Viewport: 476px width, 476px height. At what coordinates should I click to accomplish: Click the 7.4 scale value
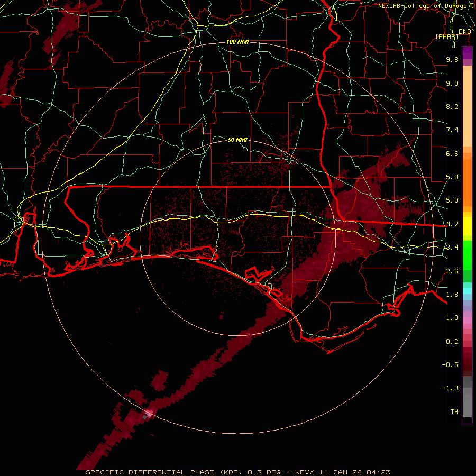coord(452,130)
